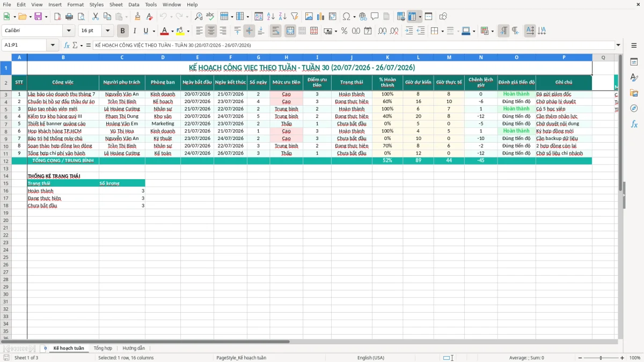Screen dimensions: 644x362
Task: Expand the Name Box dropdown
Action: pyautogui.click(x=54, y=45)
